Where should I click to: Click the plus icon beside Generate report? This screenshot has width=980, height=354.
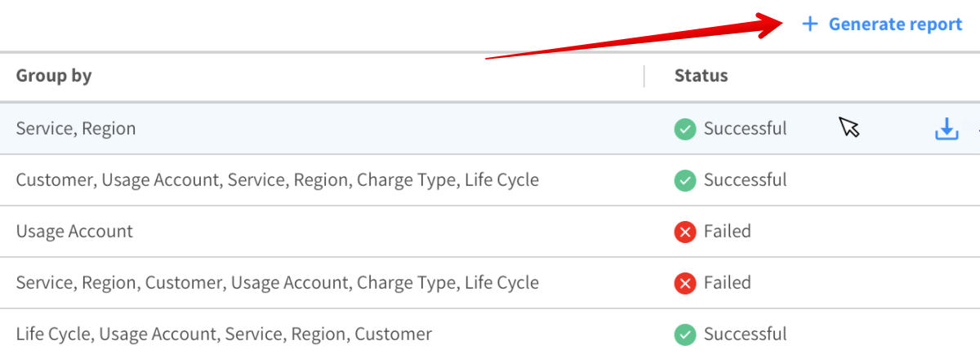tap(809, 24)
